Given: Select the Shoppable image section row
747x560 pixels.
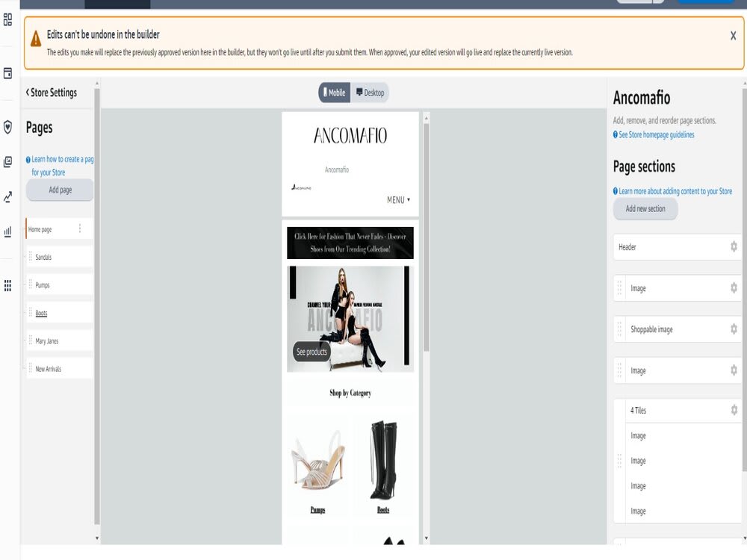Looking at the screenshot, I should (x=678, y=329).
